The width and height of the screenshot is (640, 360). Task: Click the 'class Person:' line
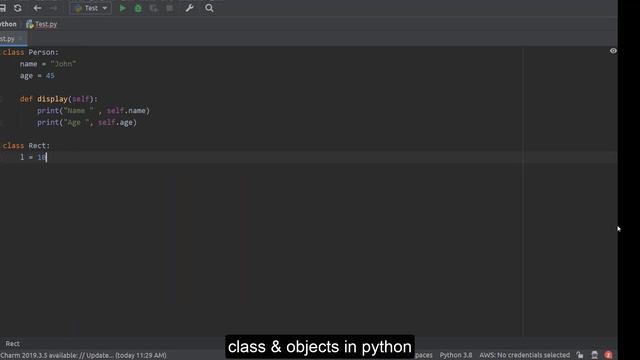[x=31, y=52]
